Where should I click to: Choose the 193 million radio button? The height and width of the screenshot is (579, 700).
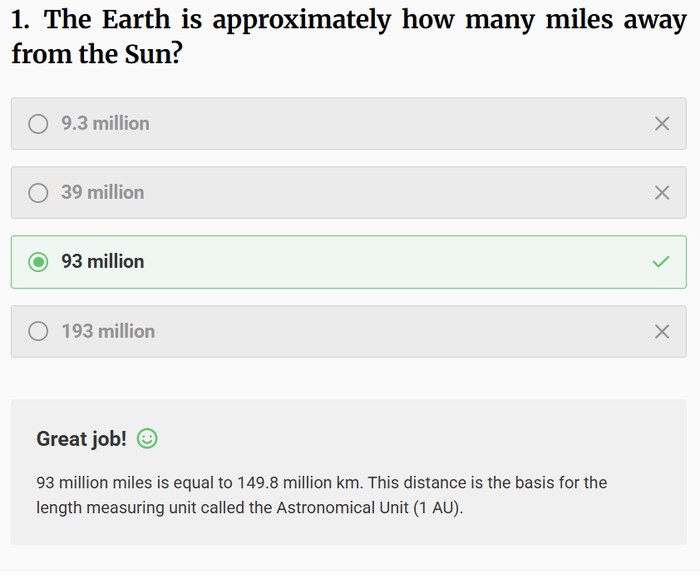pos(38,331)
